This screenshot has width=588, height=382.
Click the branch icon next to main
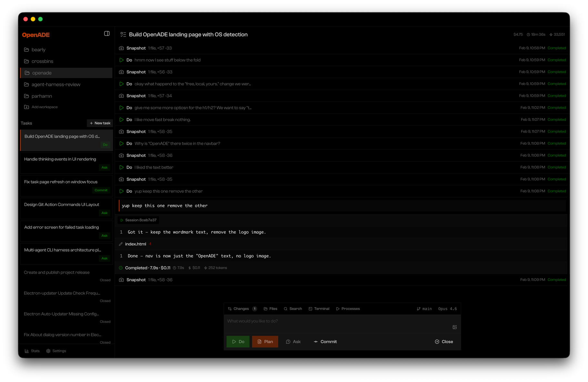(419, 309)
